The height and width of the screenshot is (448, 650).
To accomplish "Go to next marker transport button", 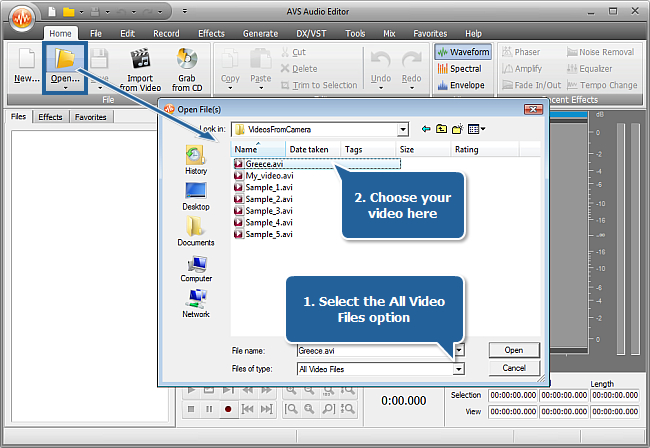I will coord(266,409).
